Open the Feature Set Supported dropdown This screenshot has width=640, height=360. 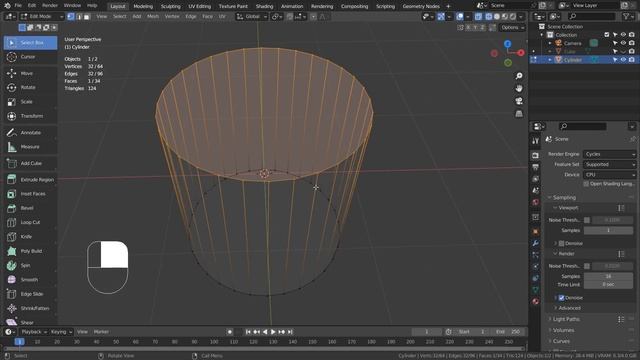click(x=609, y=164)
